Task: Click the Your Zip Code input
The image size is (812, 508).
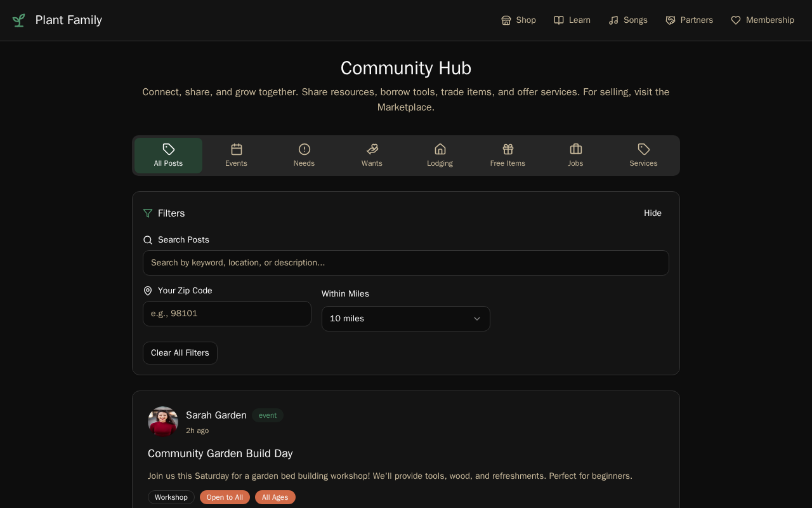Action: click(227, 314)
